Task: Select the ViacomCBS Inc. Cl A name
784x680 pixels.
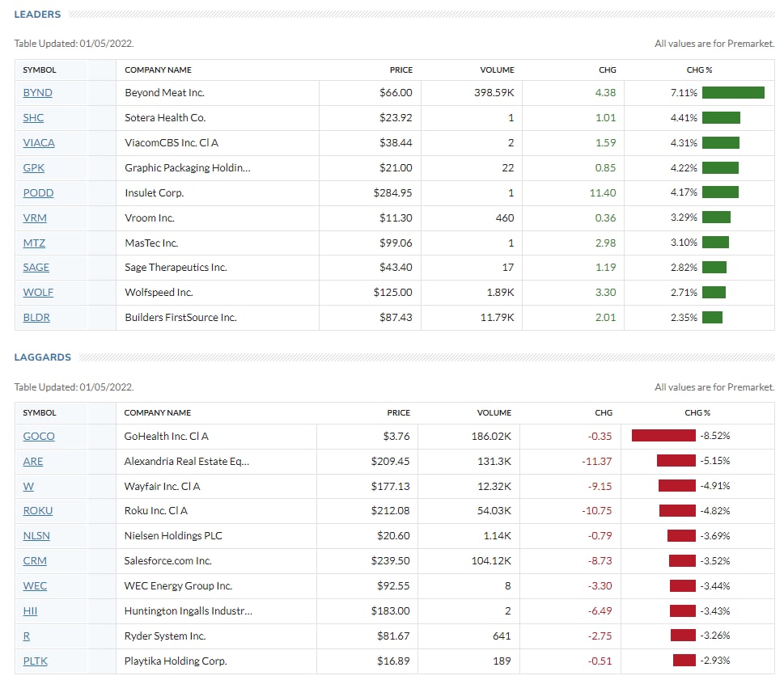Action: (x=172, y=143)
